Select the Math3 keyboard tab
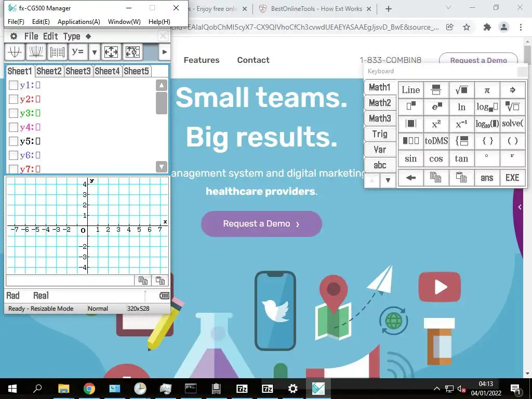Image resolution: width=532 pixels, height=399 pixels. [380, 118]
